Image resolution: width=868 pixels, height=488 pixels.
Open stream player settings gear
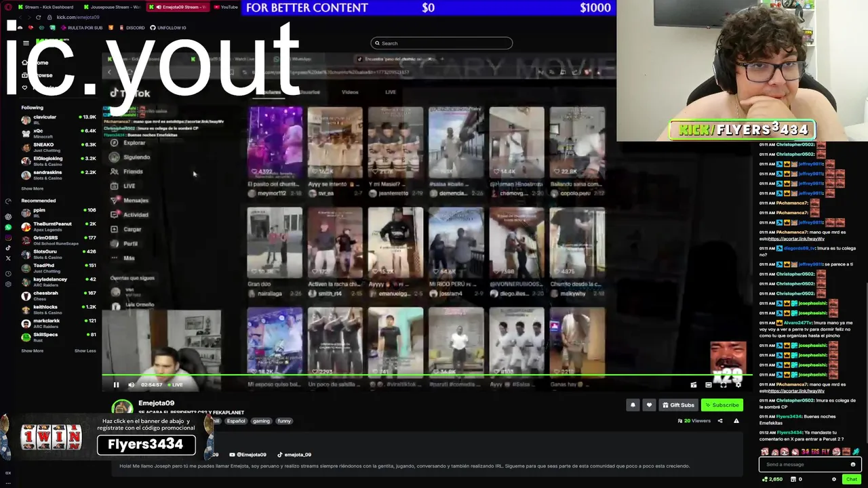pyautogui.click(x=738, y=385)
